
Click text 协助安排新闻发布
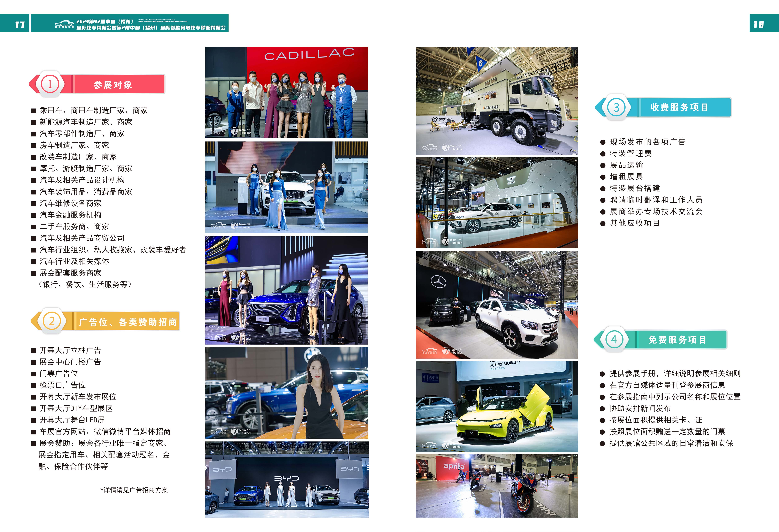640,408
